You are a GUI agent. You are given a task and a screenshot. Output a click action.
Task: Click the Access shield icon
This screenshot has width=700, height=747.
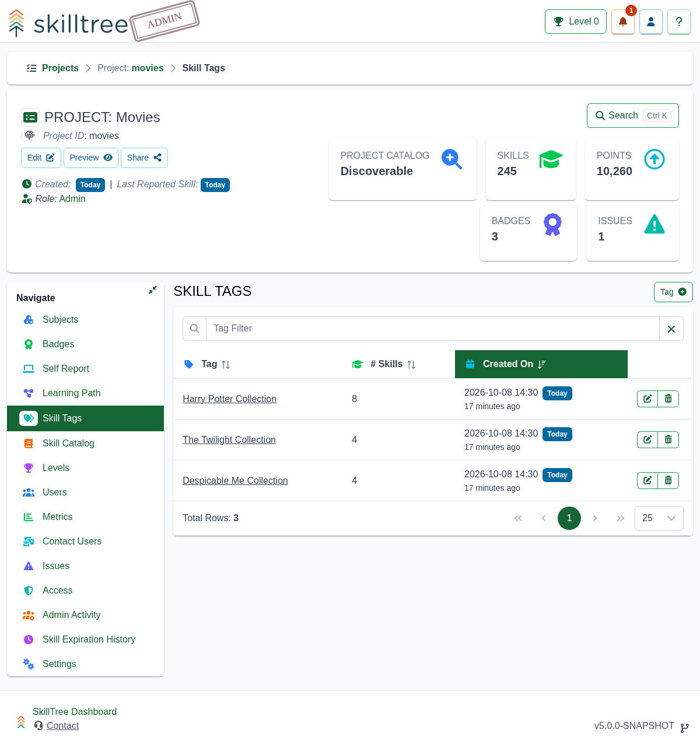click(29, 591)
